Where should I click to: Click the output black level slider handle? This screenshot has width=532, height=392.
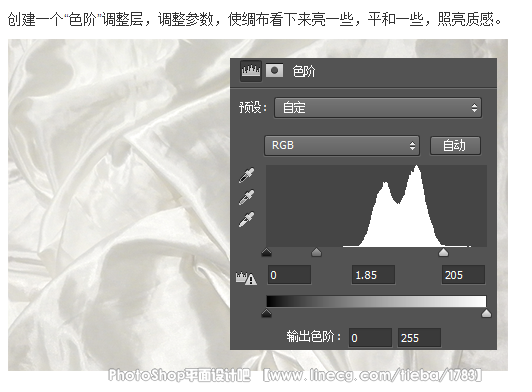click(267, 313)
